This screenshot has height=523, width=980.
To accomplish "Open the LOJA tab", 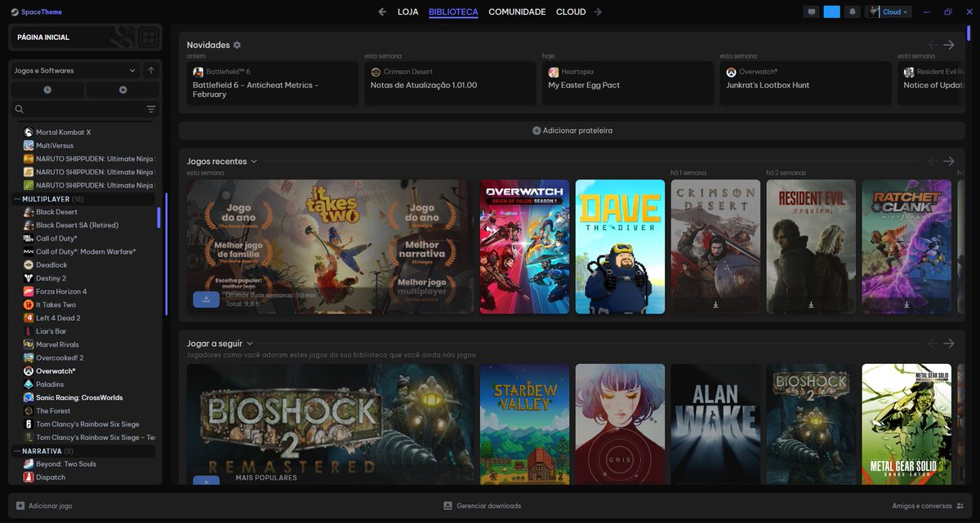I will 408,12.
